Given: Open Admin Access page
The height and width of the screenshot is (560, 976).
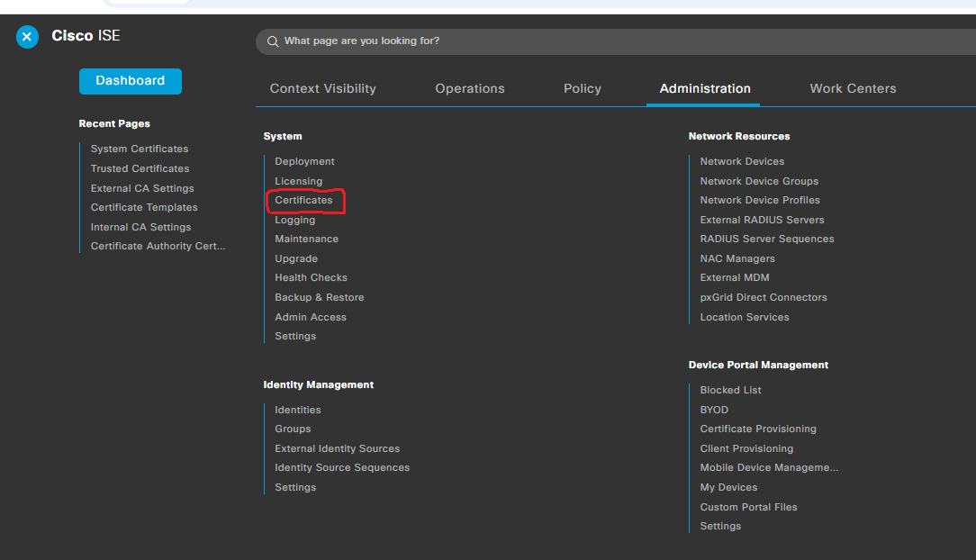Looking at the screenshot, I should click(311, 317).
